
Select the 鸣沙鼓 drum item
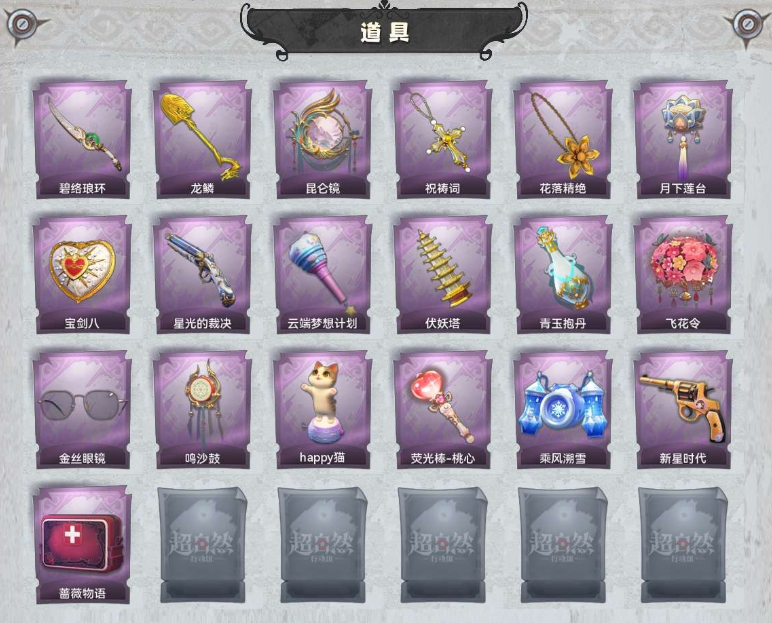(202, 410)
